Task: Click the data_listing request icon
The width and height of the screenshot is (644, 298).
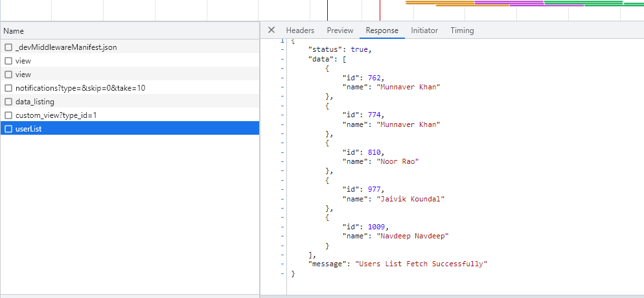Action: (8, 102)
